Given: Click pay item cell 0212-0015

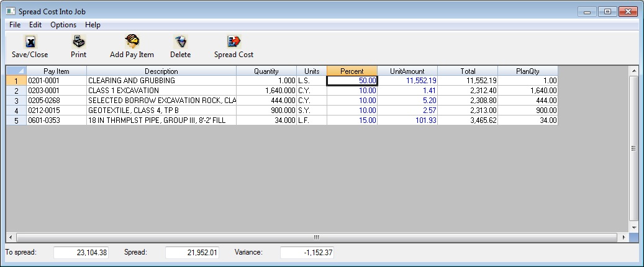Looking at the screenshot, I should (57, 111).
